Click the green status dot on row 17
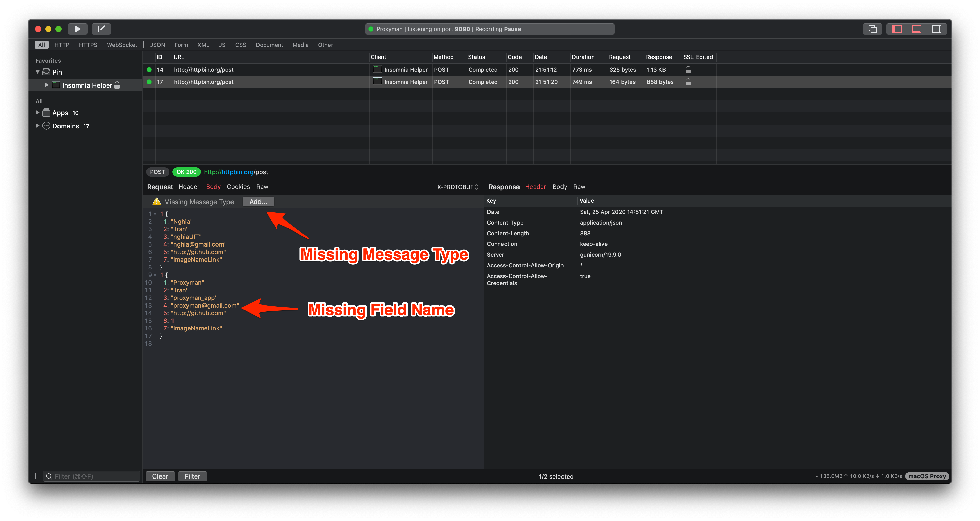This screenshot has height=521, width=980. (149, 82)
